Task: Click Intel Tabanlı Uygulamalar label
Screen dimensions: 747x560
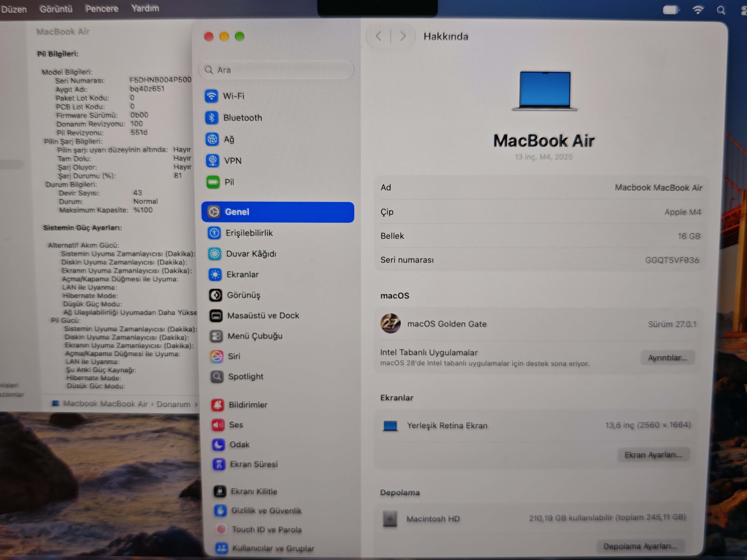Action: [x=429, y=352]
